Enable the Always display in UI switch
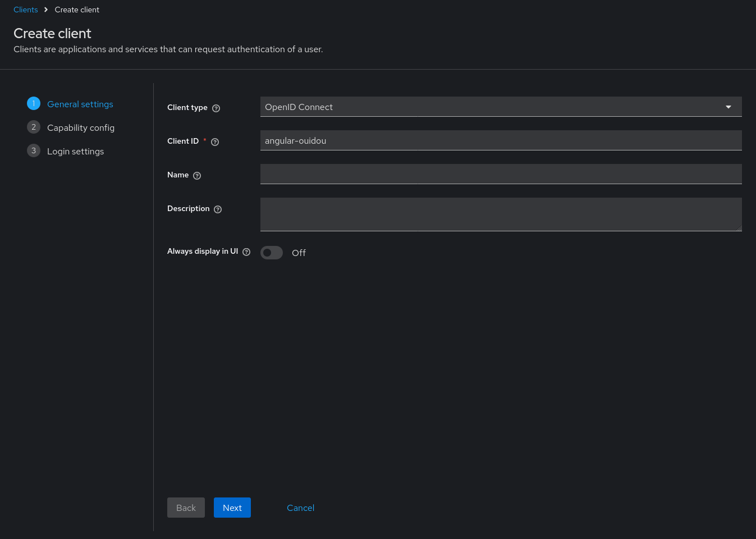The image size is (756, 539). (272, 253)
